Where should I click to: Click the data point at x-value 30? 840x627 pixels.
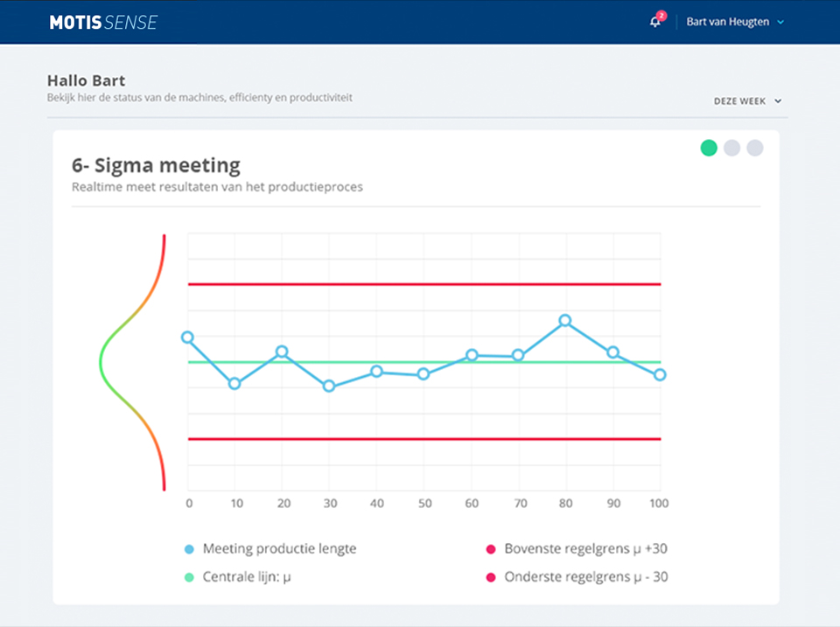[329, 386]
